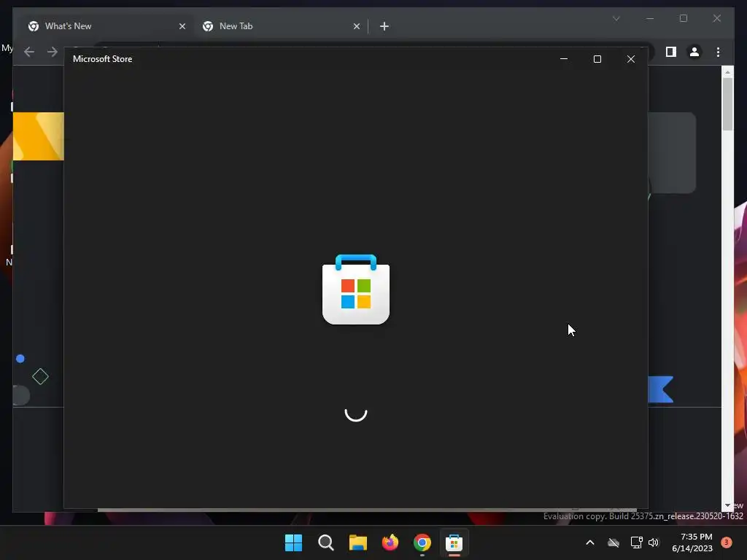Close the Microsoft Store window
This screenshot has height=560, width=747.
[631, 59]
